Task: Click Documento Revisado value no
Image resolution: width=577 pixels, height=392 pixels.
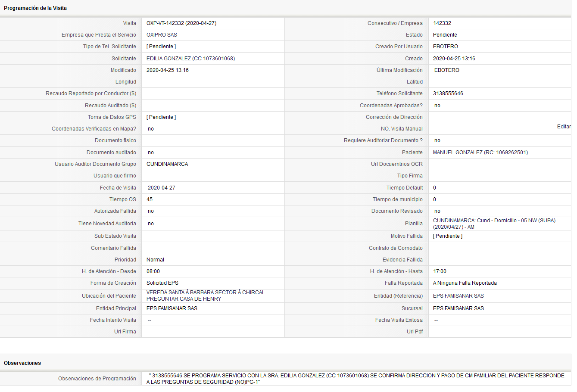Action: point(437,211)
